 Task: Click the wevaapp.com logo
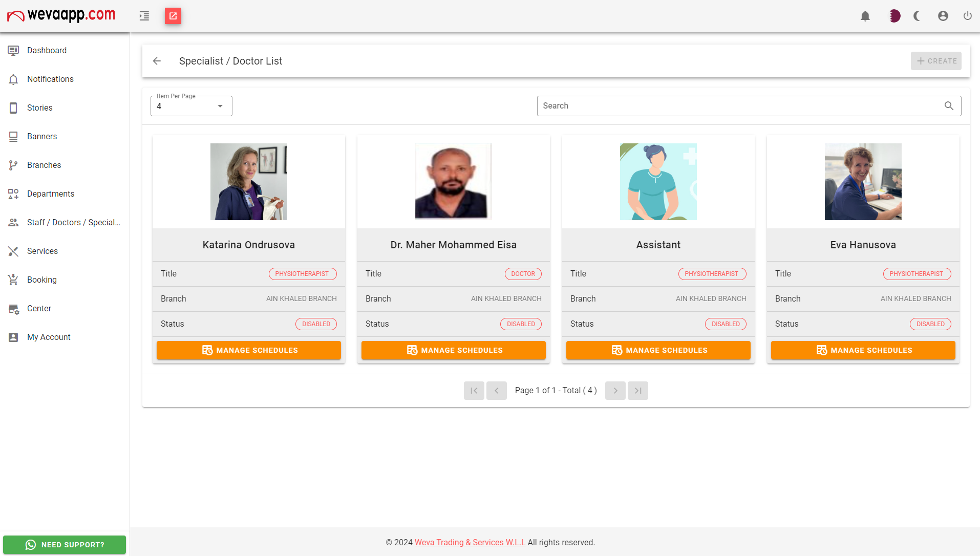(61, 15)
